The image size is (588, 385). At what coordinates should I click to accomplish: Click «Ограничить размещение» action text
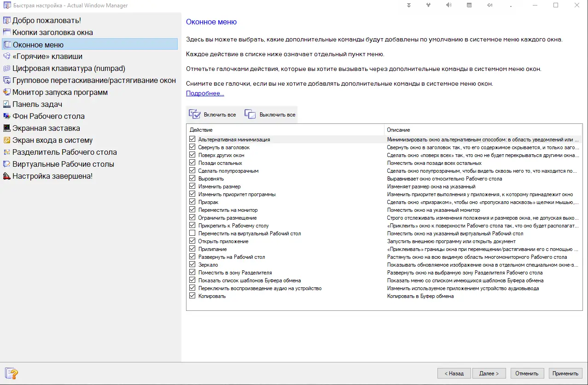(227, 218)
